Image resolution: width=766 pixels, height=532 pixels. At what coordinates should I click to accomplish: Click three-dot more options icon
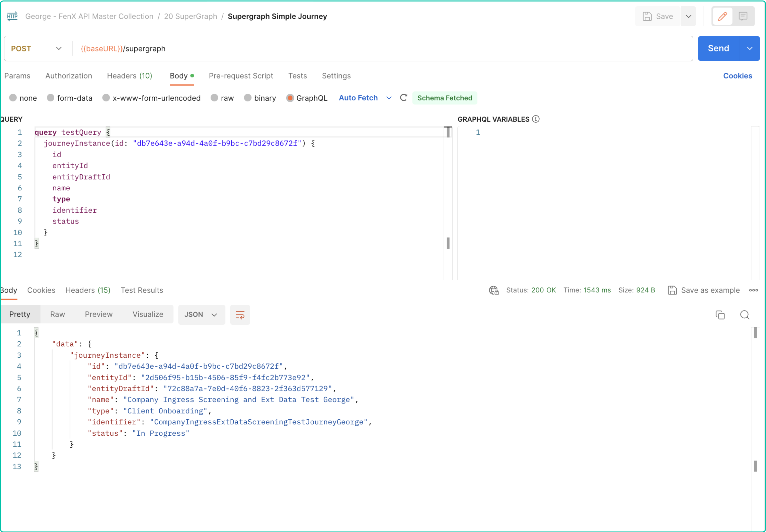[753, 290]
